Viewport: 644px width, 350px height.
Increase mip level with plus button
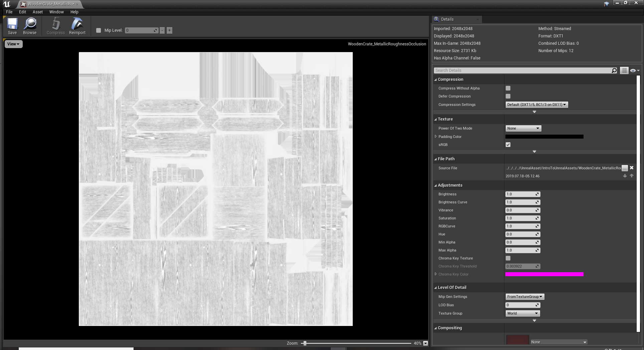click(169, 30)
